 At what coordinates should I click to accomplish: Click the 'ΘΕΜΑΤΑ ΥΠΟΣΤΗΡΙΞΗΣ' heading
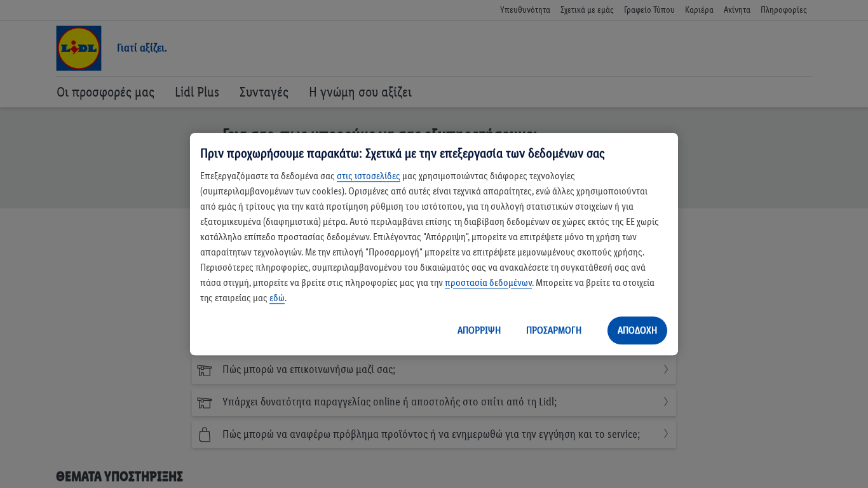pos(119,477)
